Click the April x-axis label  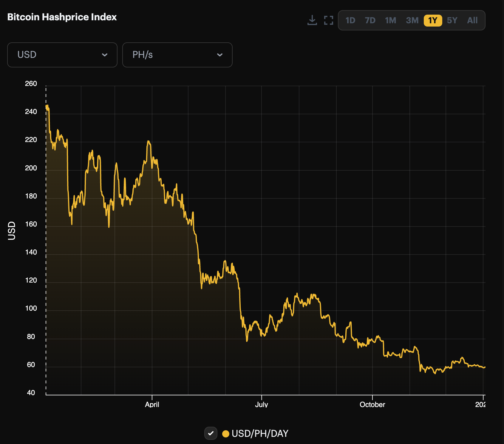(152, 405)
